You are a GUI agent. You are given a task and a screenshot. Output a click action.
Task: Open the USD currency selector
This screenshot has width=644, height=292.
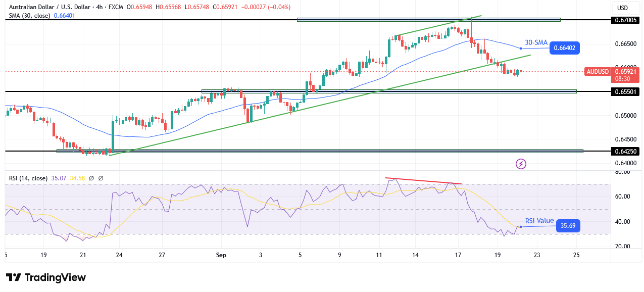(621, 8)
